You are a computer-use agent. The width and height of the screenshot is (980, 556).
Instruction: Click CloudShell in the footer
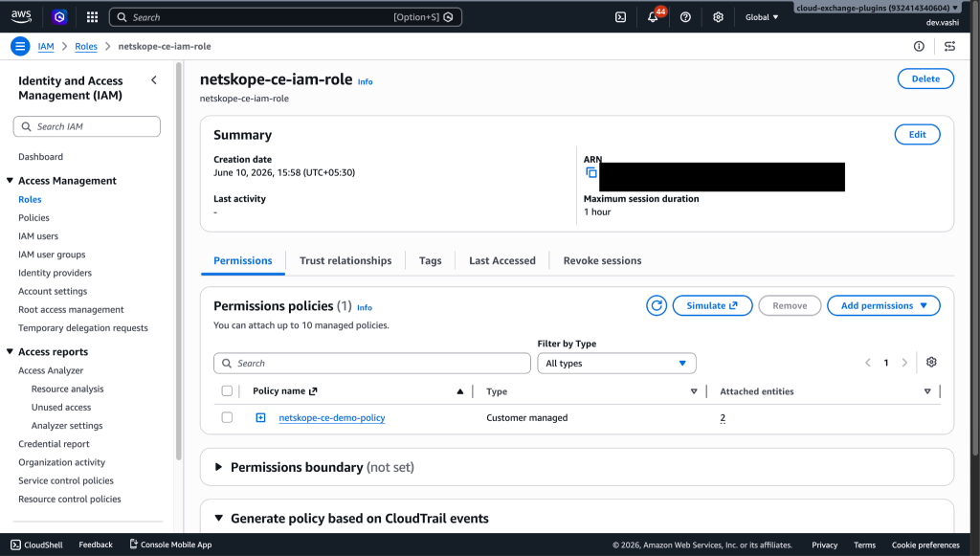[x=37, y=545]
